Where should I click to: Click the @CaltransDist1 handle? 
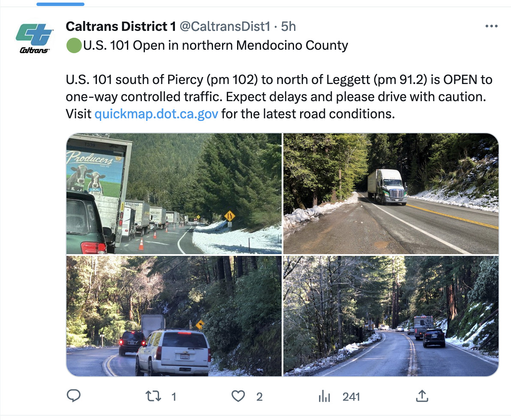[x=224, y=27]
